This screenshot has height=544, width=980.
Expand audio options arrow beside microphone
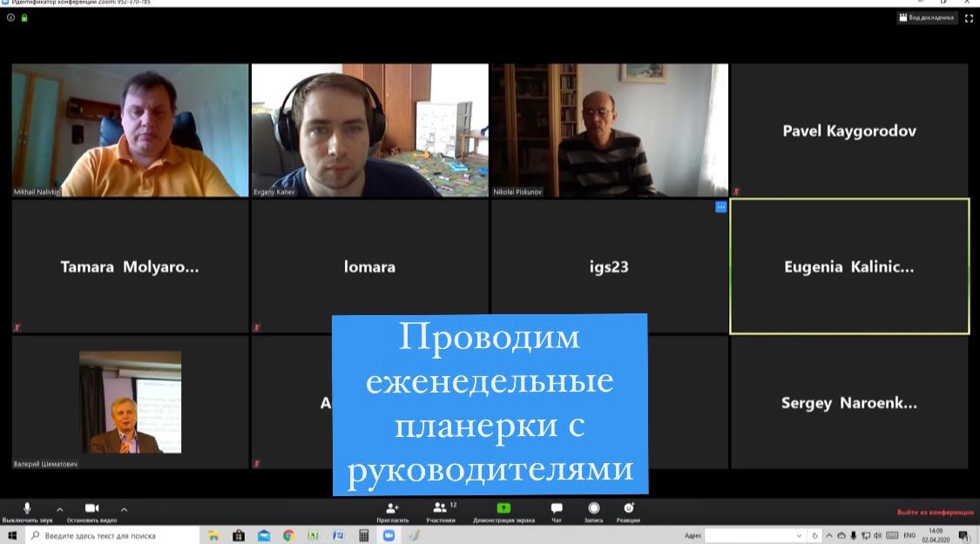point(59,509)
